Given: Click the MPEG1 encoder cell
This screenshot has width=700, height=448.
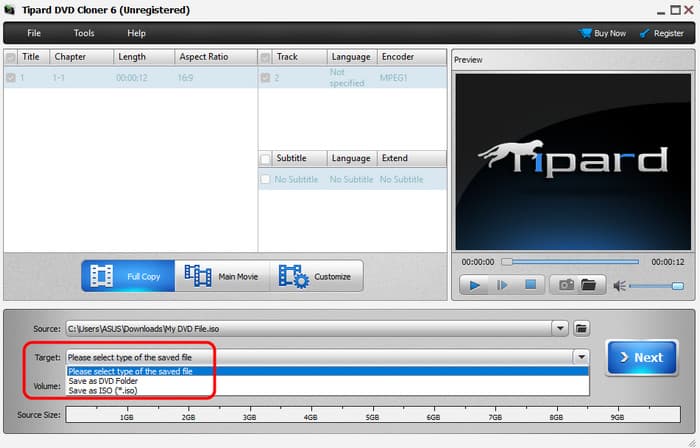Looking at the screenshot, I should 393,78.
